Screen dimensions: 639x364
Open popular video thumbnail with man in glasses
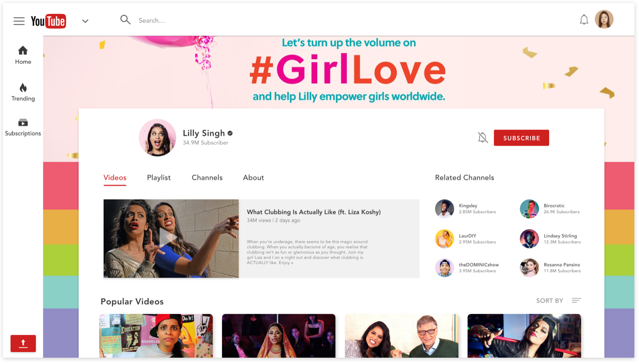(x=401, y=336)
